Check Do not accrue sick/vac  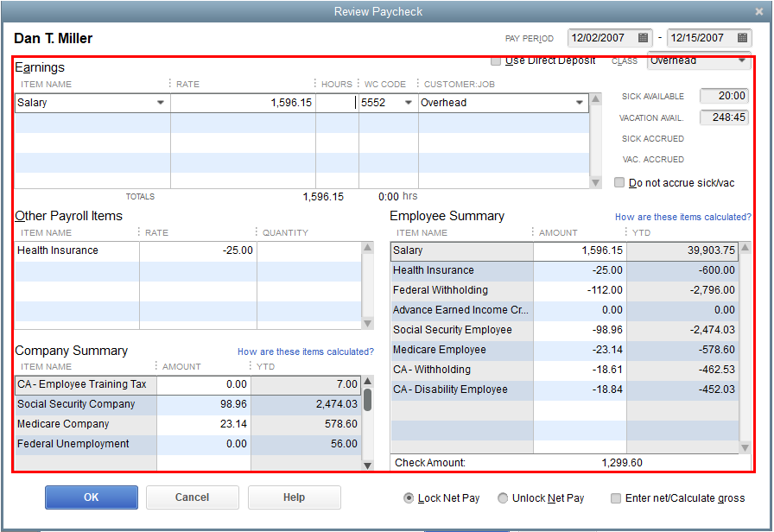point(619,183)
